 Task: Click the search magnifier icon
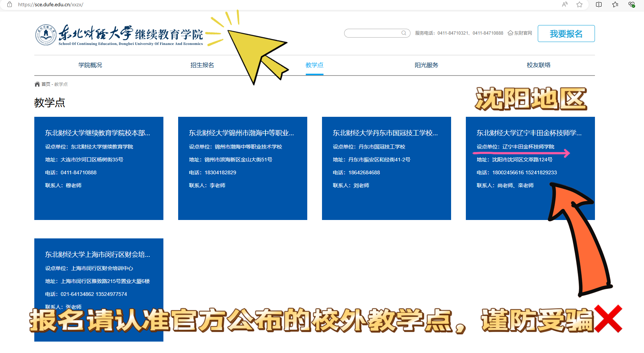(x=404, y=33)
